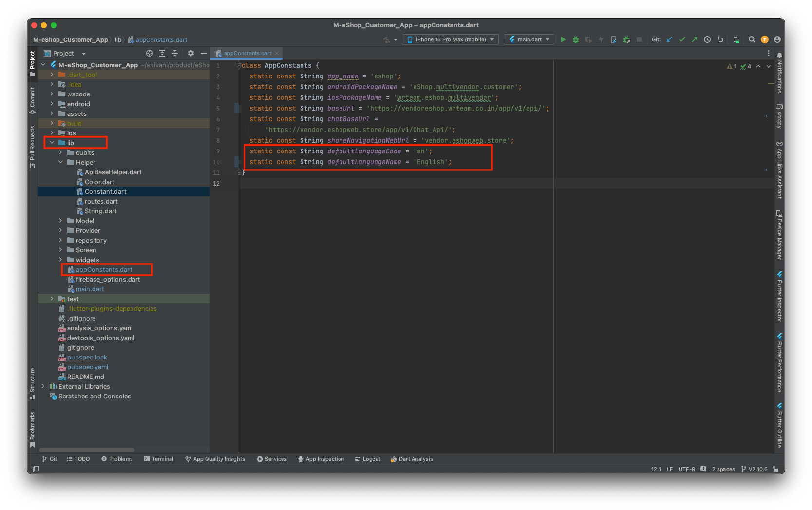Toggle Flutter Performance side panel
The image size is (812, 510).
pos(779,362)
